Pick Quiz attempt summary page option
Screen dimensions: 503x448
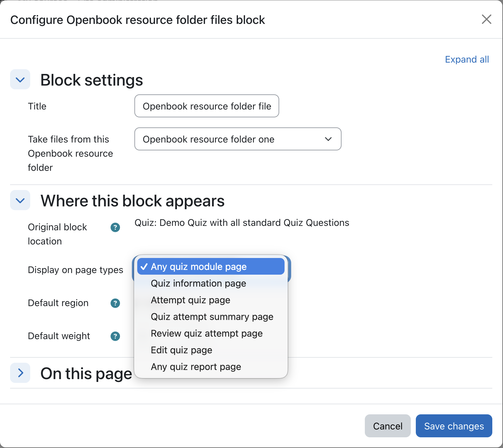click(x=211, y=317)
